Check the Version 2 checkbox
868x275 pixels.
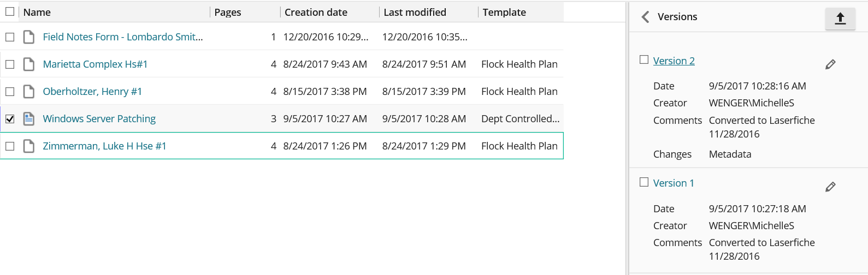(644, 59)
